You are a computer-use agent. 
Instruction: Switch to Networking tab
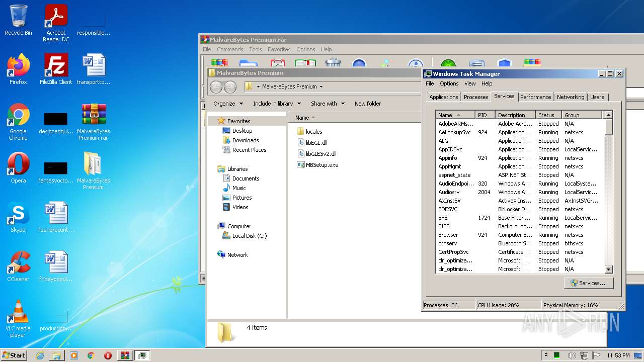(x=571, y=97)
